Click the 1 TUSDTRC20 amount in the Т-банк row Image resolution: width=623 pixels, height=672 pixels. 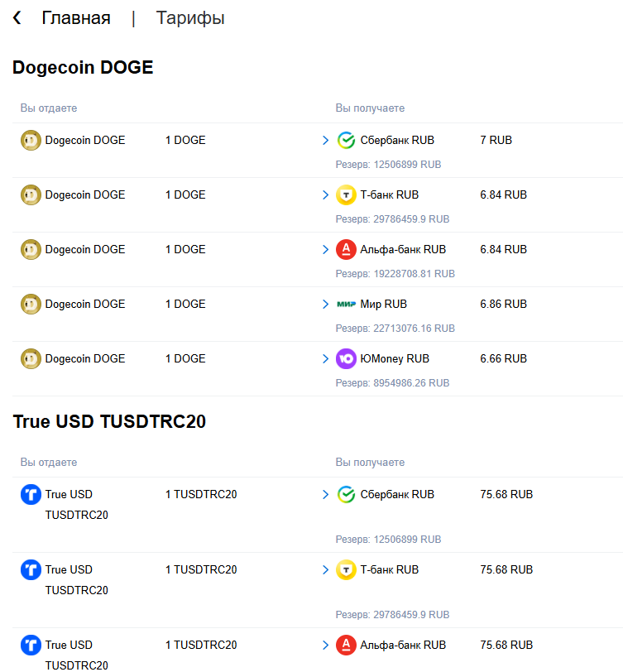click(x=201, y=569)
